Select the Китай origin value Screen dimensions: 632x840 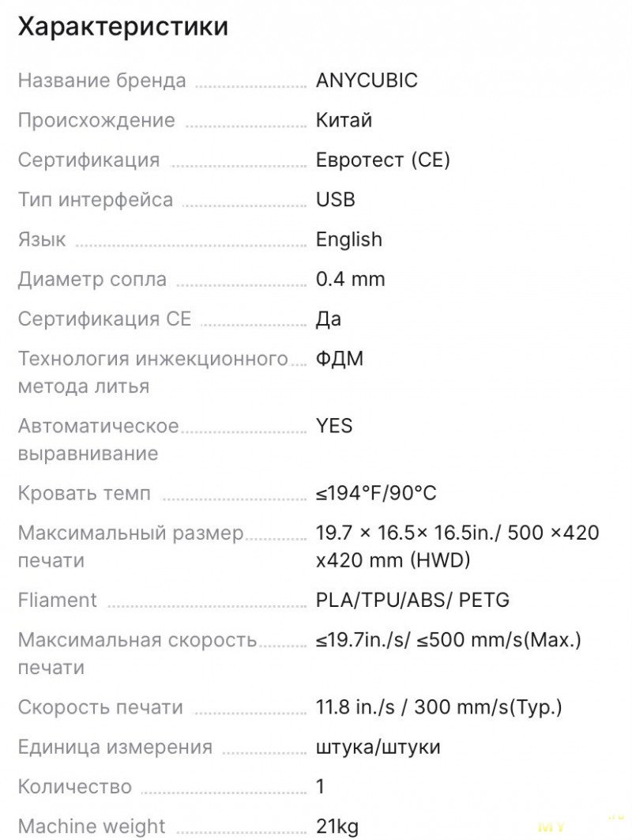point(344,120)
